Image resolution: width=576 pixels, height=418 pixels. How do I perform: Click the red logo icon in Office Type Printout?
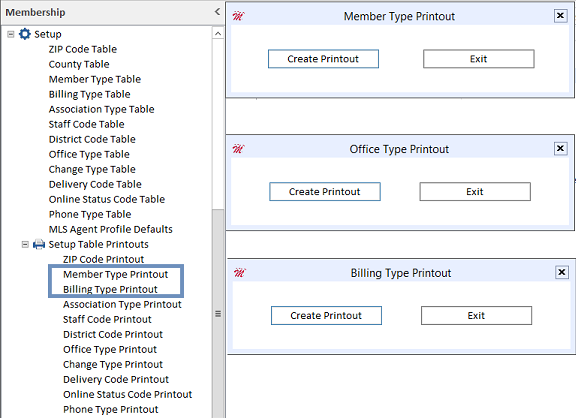tap(238, 149)
